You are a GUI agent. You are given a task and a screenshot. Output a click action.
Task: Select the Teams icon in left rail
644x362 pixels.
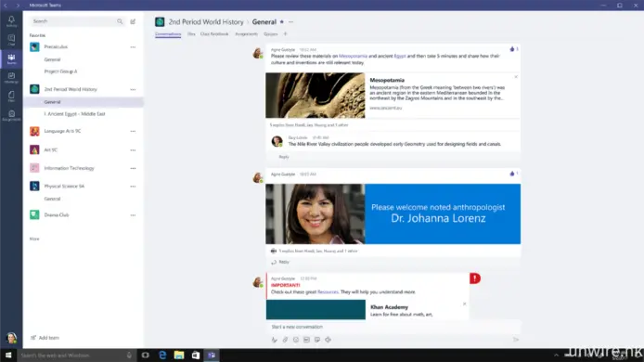(x=11, y=58)
